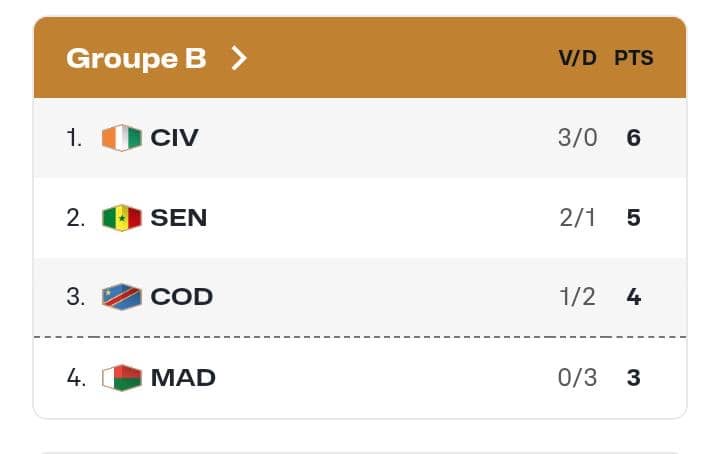
Task: Click SEN's 5 points value
Action: coord(633,218)
